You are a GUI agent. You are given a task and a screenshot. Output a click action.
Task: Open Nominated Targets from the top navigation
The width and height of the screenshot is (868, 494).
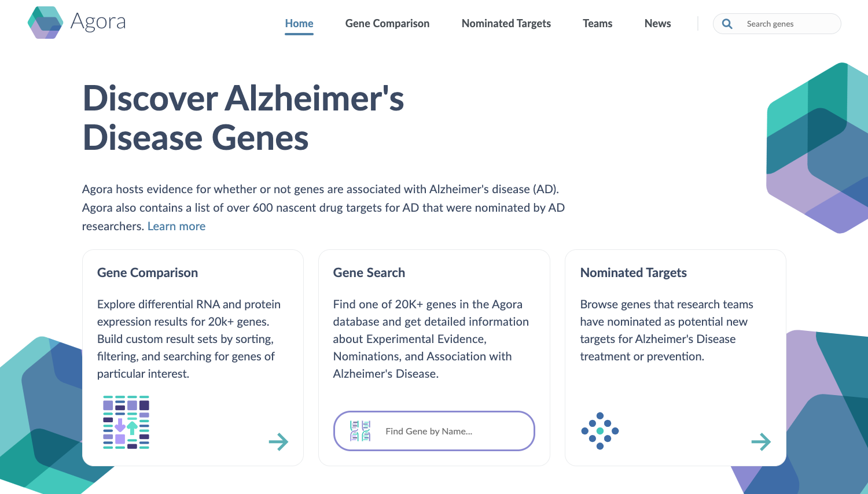(506, 24)
